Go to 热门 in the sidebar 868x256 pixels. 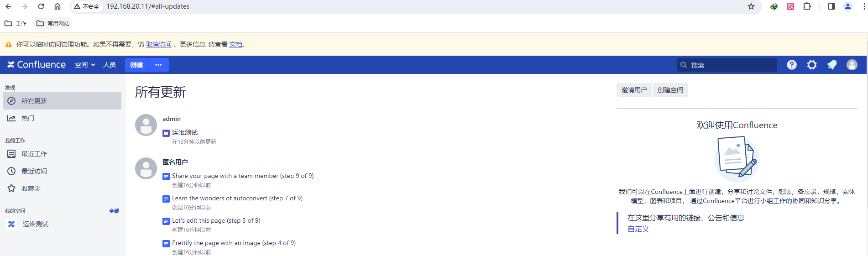pyautogui.click(x=27, y=118)
